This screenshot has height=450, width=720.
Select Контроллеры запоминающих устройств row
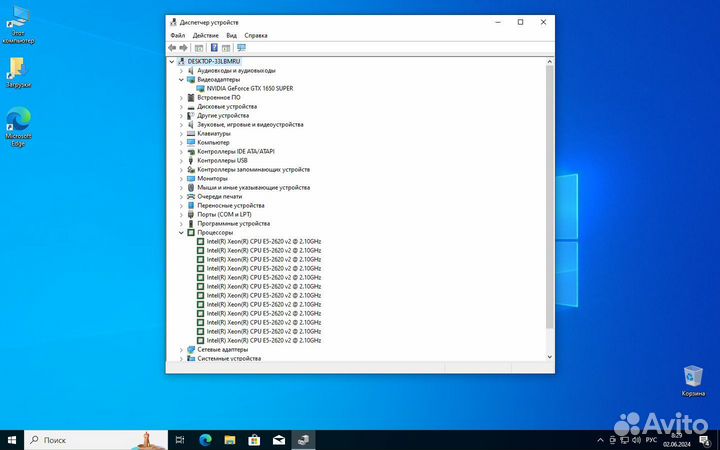253,169
